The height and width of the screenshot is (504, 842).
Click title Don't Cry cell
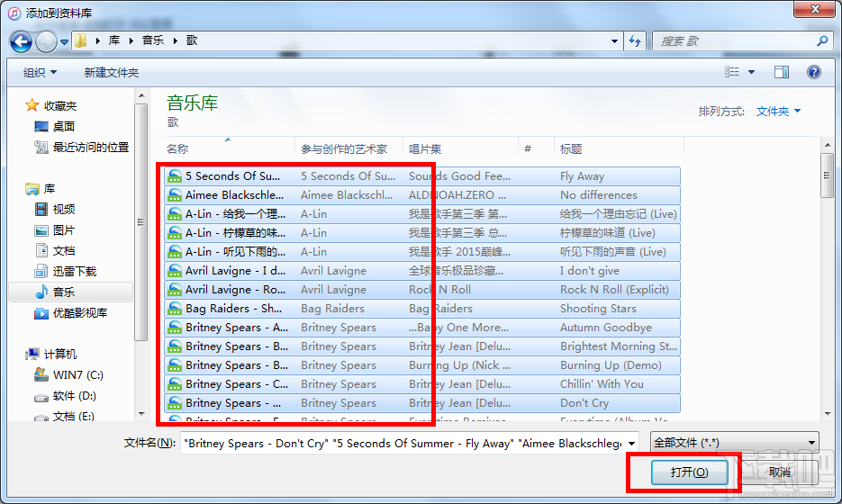click(x=584, y=403)
